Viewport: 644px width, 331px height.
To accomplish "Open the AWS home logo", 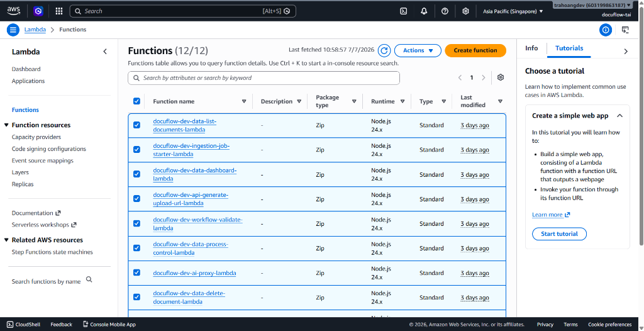I will pos(14,11).
